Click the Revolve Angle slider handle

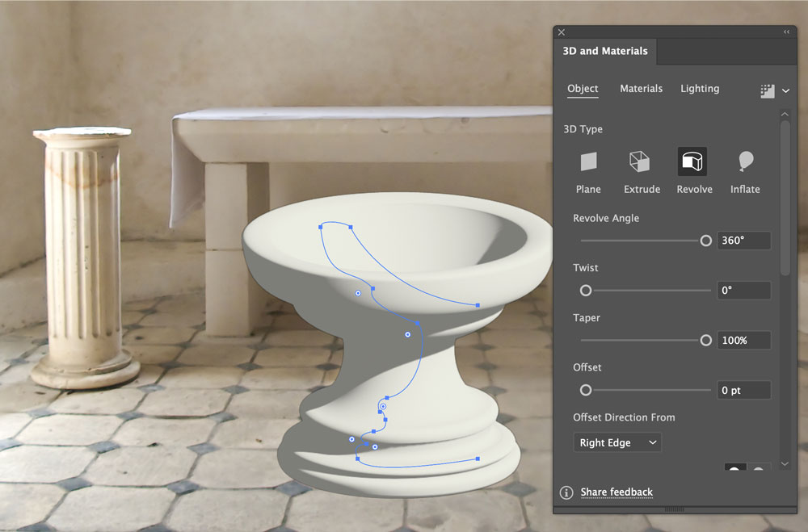click(706, 241)
